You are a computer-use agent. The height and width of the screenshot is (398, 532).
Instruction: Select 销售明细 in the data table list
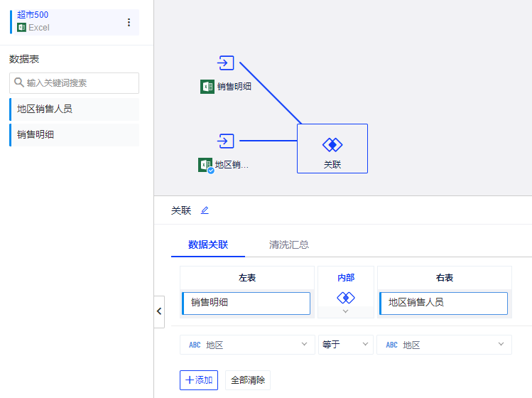[x=75, y=134]
